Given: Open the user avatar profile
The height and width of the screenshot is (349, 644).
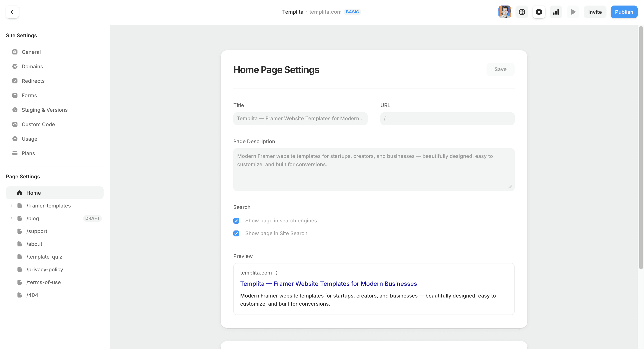Looking at the screenshot, I should pos(504,12).
